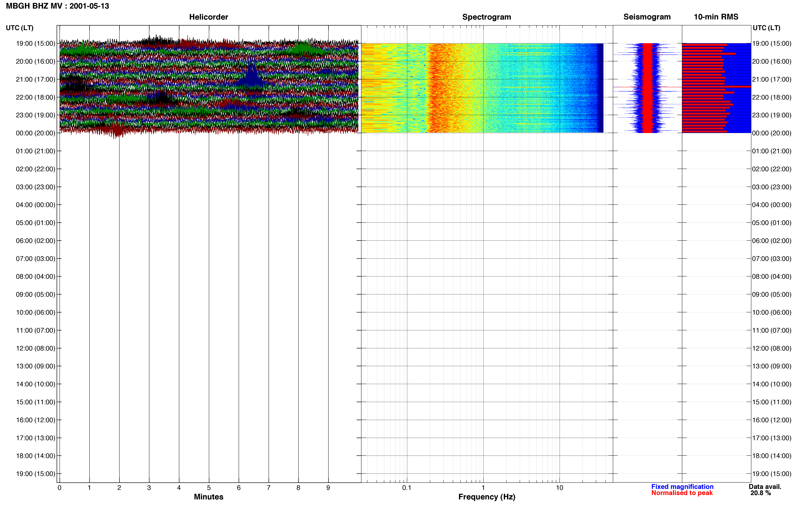
Task: Click the 7 tick on the Minutes axis
Action: coord(269,487)
